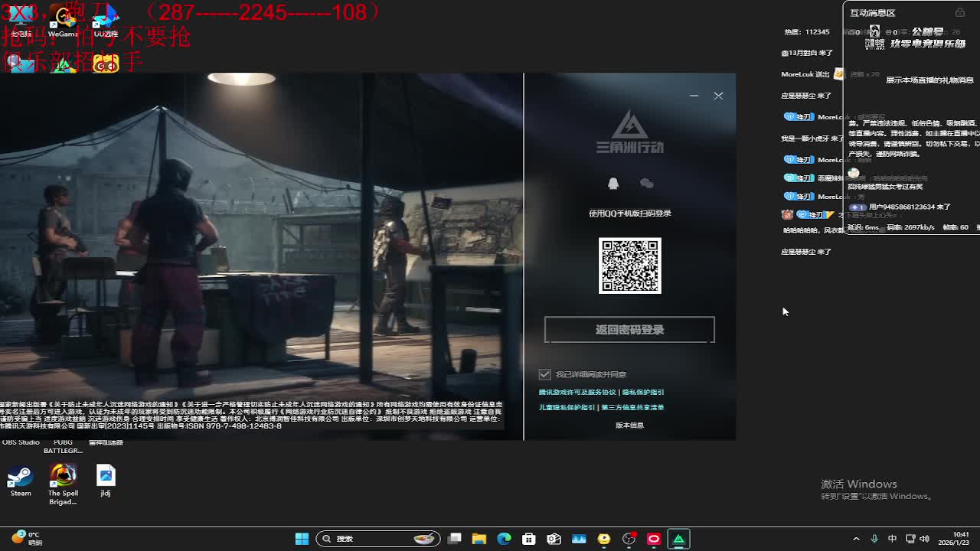
Task: Open File Explorer from the taskbar
Action: (479, 539)
